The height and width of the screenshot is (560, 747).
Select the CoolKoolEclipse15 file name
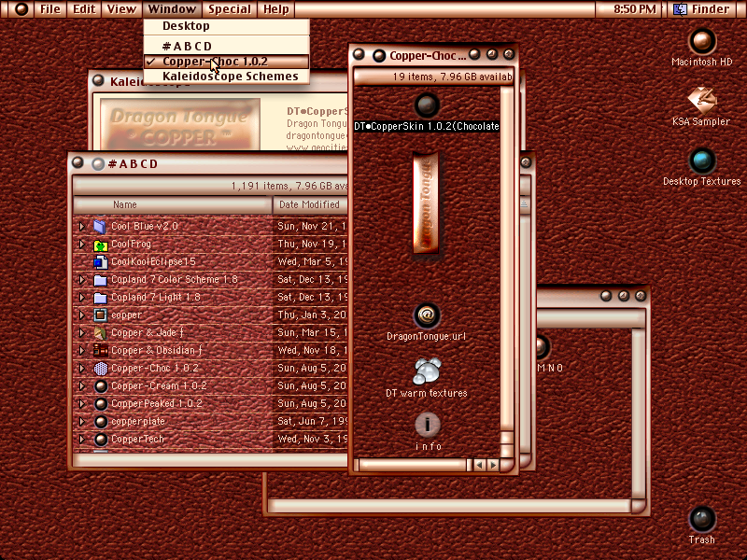pyautogui.click(x=153, y=261)
